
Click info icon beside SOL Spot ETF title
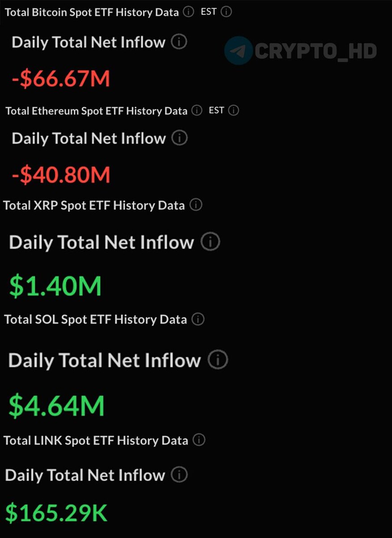tap(198, 319)
